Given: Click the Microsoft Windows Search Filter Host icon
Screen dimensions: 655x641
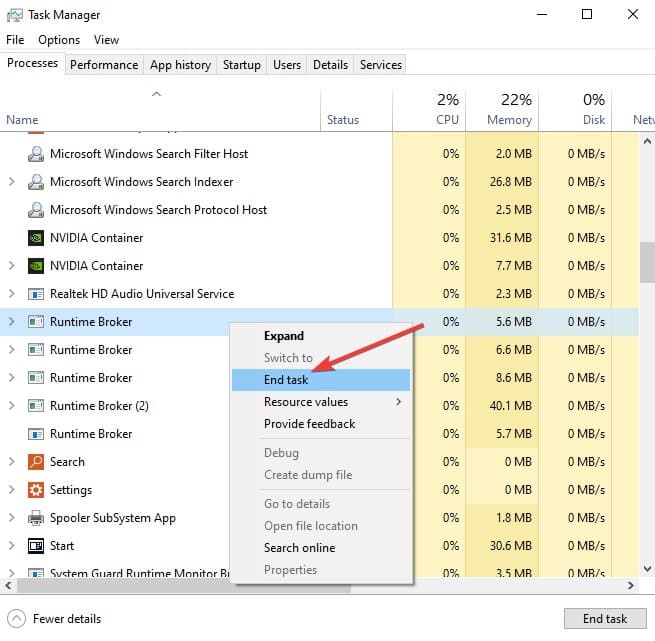Looking at the screenshot, I should tap(36, 154).
